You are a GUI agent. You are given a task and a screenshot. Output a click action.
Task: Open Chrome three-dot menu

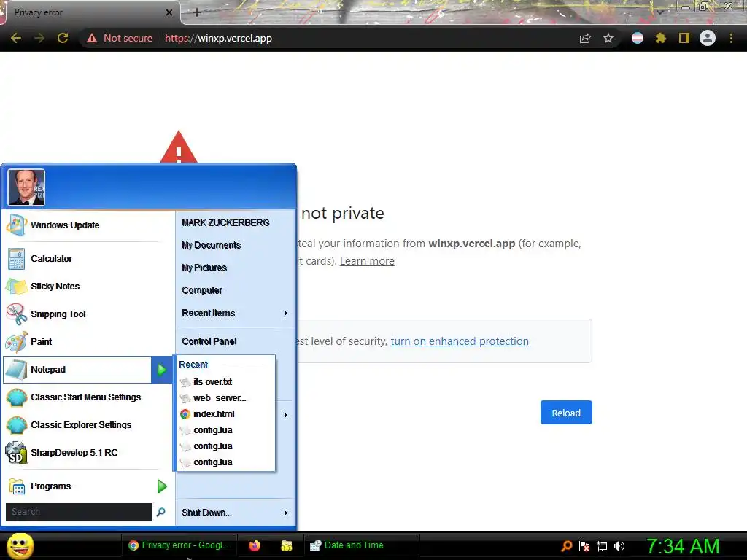pos(731,38)
